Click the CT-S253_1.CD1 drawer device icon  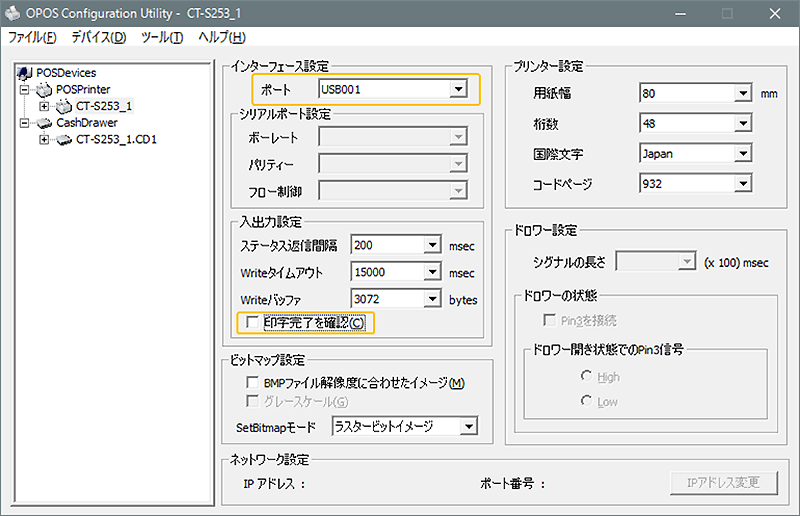click(63, 139)
